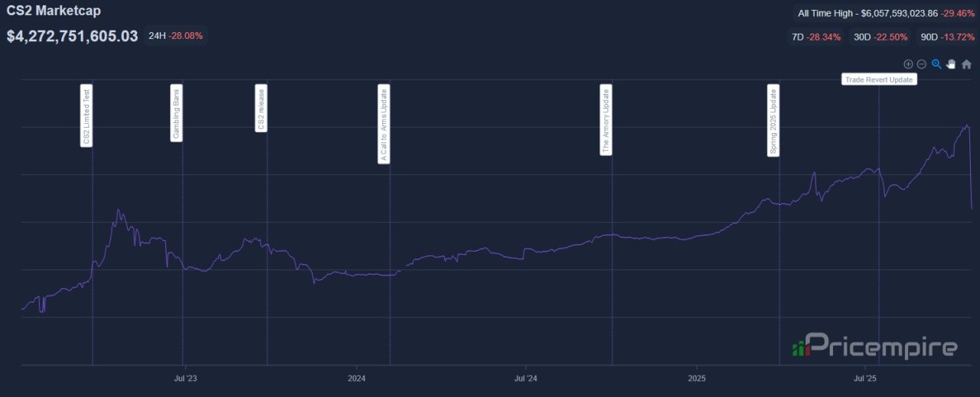Click the CS2 Marketcap title
The width and height of the screenshot is (980, 397).
[x=54, y=11]
